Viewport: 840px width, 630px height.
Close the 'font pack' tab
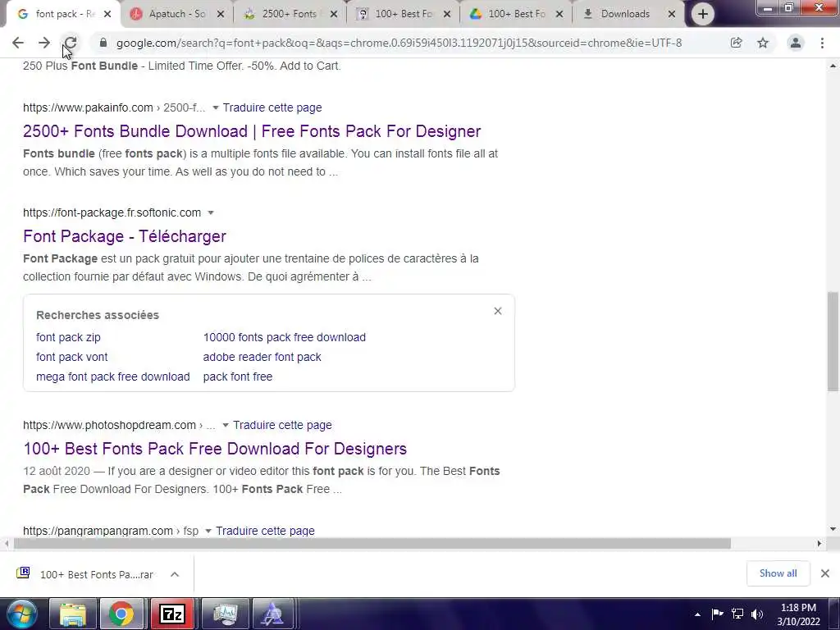click(x=107, y=14)
